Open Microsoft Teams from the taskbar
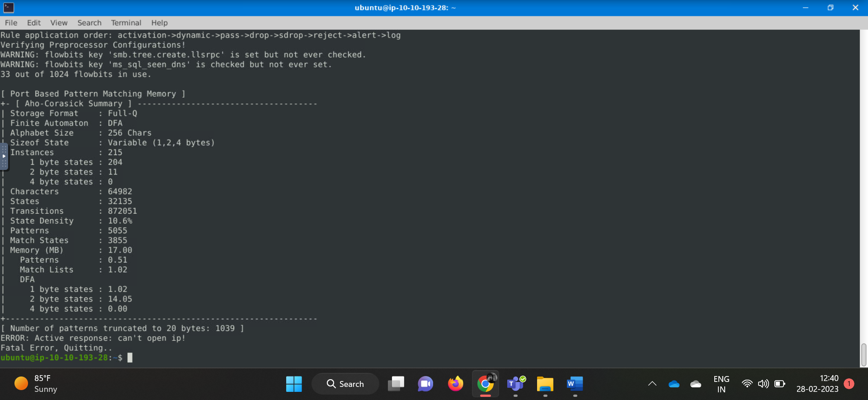The image size is (868, 400). pyautogui.click(x=515, y=384)
